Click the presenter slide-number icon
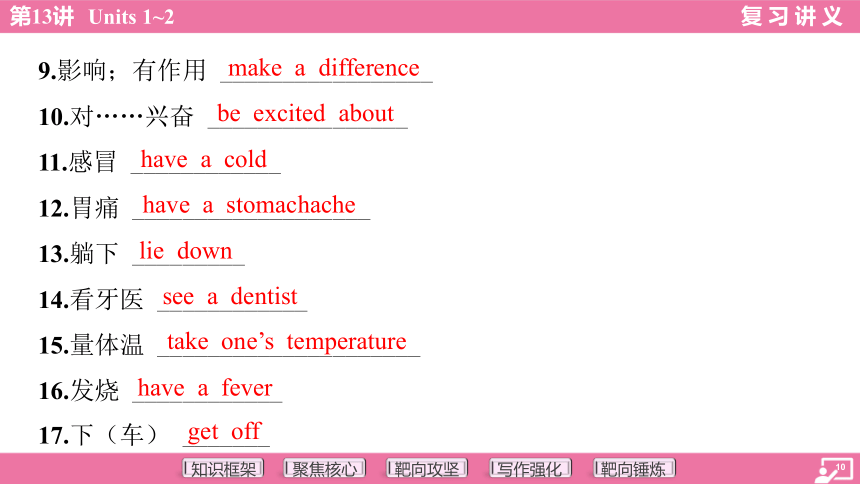 [x=832, y=471]
